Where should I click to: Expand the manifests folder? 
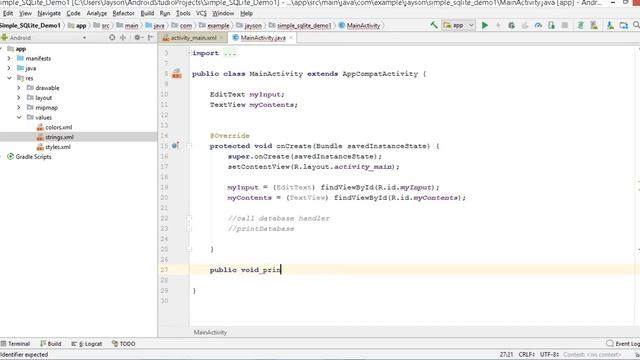pyautogui.click(x=9, y=58)
